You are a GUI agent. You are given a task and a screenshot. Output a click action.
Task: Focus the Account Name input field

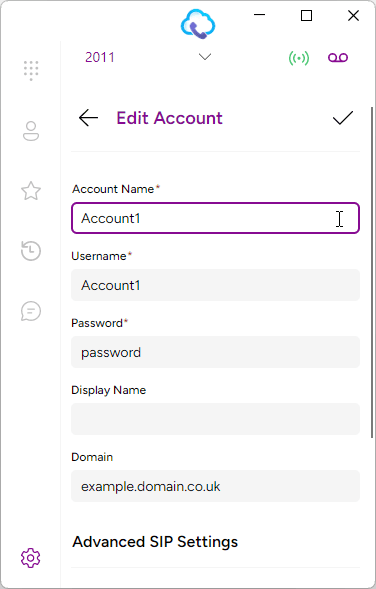[x=216, y=218]
